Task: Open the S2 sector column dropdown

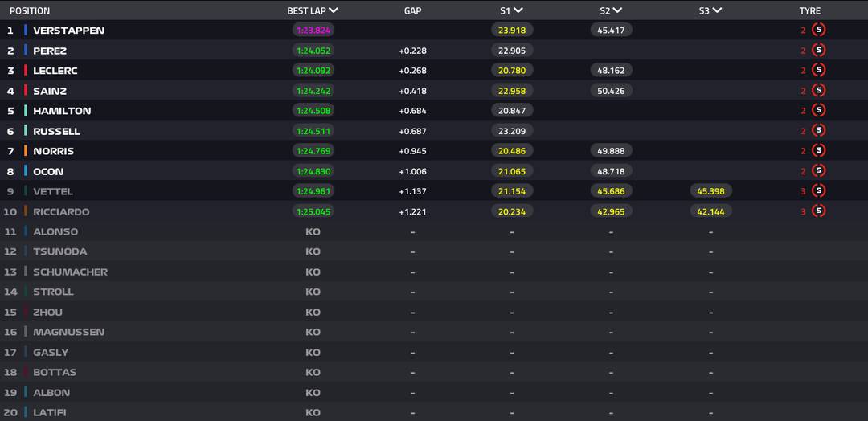Action: coord(611,10)
